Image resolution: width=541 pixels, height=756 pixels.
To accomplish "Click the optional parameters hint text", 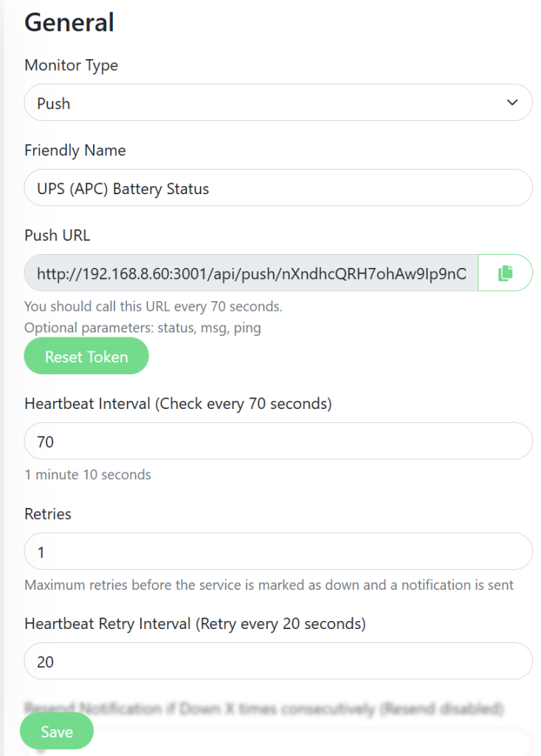I will coord(143,328).
